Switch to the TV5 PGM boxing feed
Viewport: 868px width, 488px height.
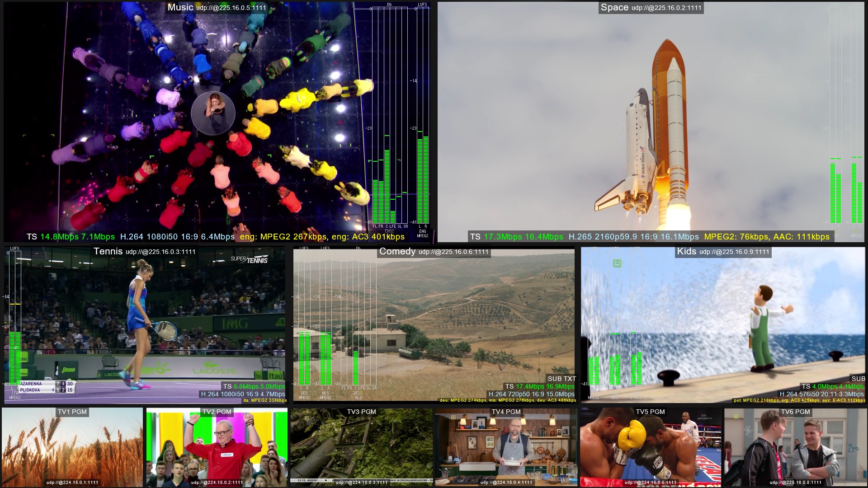click(x=651, y=447)
